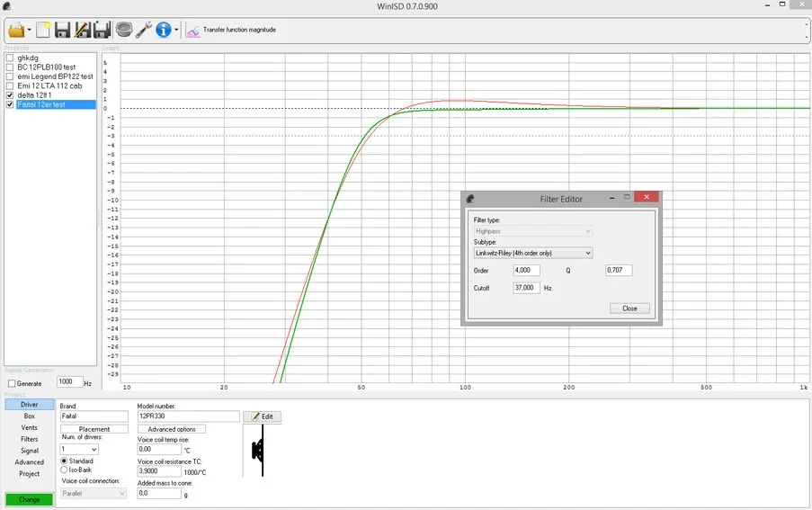
Task: Click the blue info icon
Action: pos(163,30)
